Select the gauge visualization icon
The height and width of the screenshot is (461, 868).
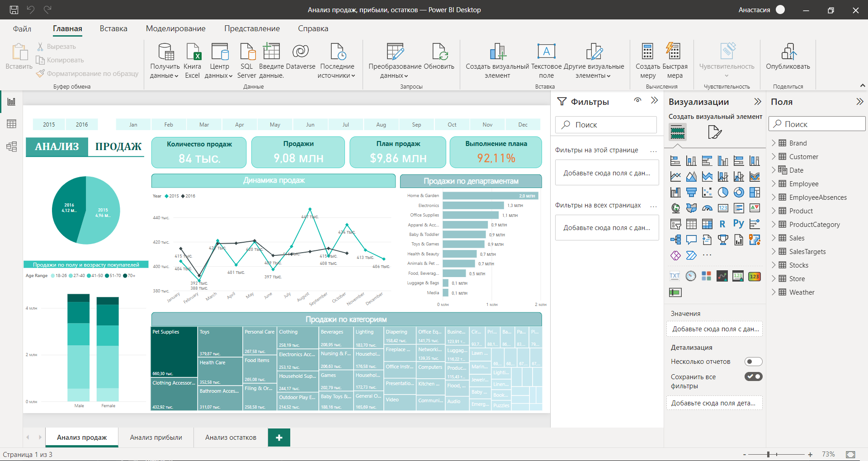(x=707, y=208)
